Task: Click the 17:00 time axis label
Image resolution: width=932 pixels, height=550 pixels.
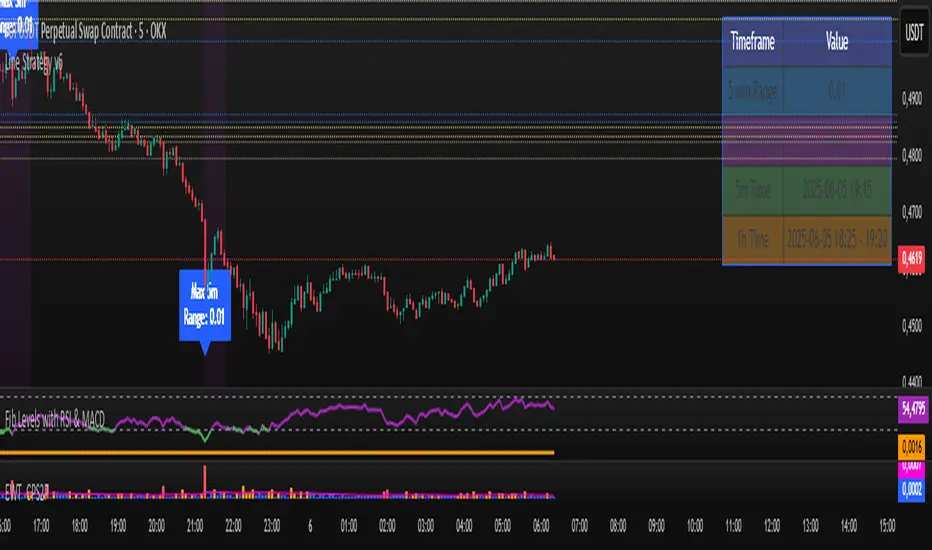Action: 41,526
